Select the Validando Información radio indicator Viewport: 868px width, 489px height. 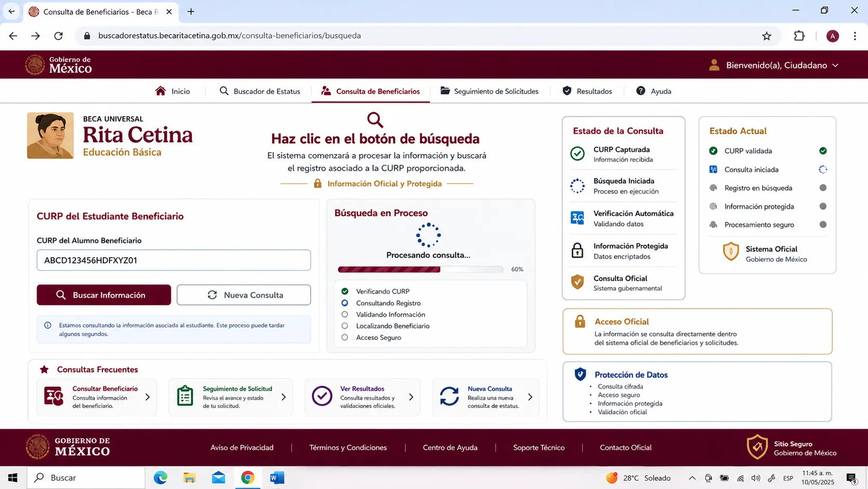345,314
